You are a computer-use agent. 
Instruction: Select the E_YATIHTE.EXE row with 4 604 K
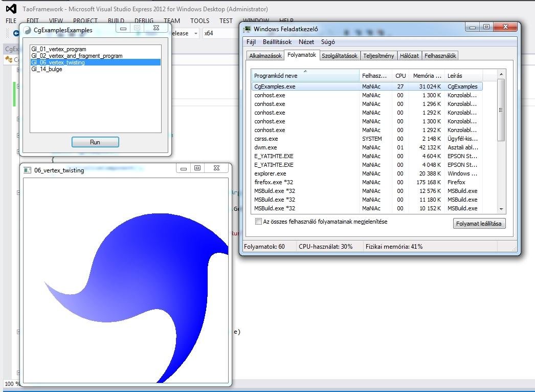pyautogui.click(x=367, y=156)
